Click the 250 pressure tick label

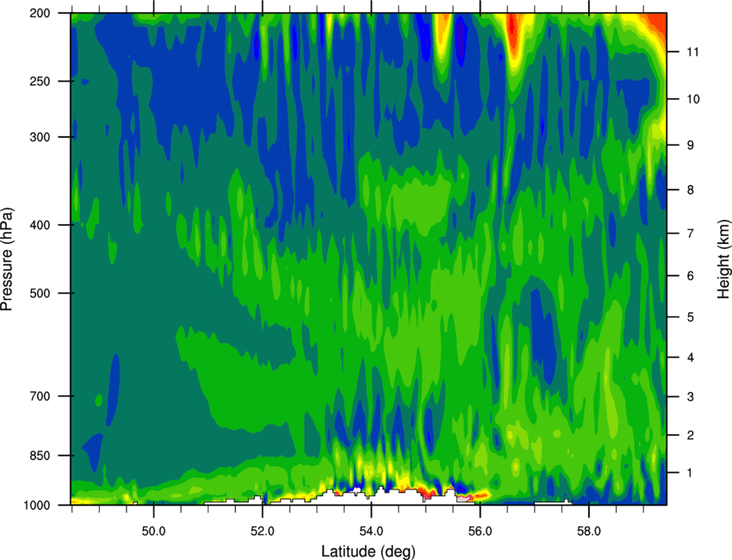click(40, 81)
